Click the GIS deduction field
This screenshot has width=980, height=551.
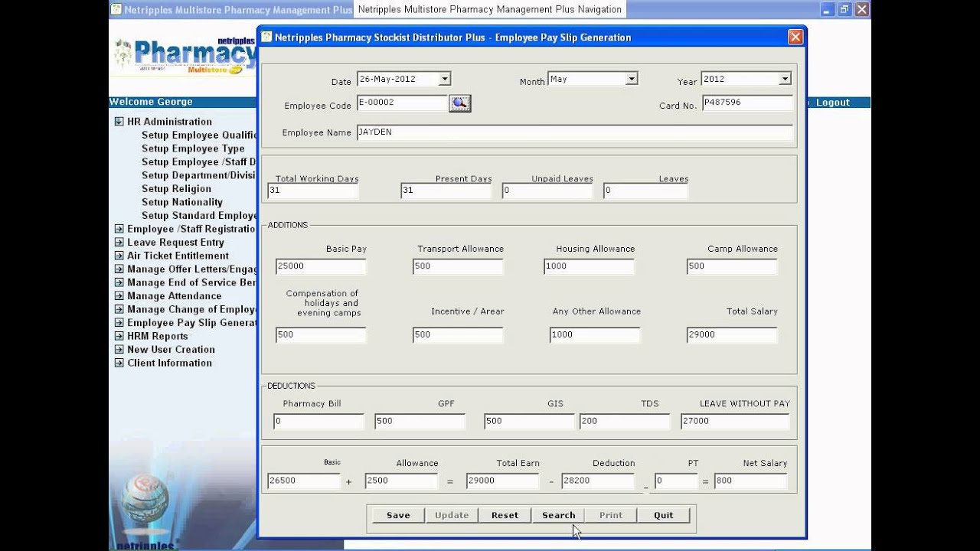[529, 422]
